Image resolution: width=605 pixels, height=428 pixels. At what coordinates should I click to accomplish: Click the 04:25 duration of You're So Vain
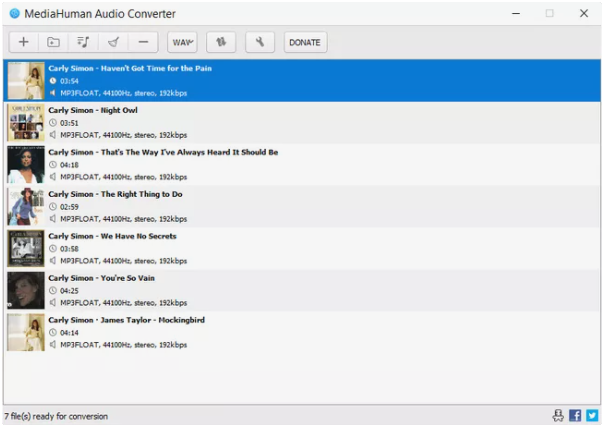coord(69,291)
